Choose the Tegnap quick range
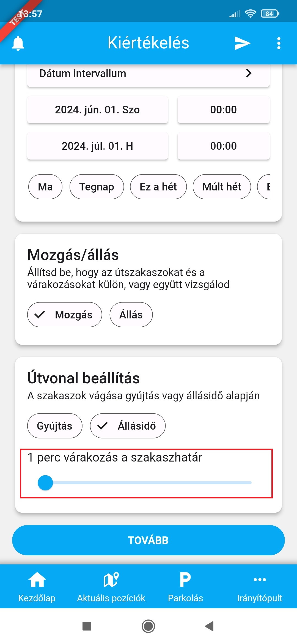297x644 pixels. (97, 187)
